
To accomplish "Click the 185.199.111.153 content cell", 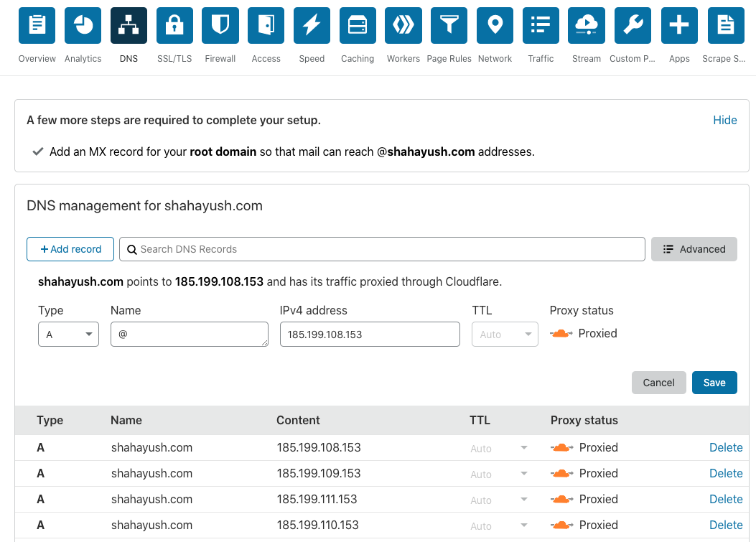I will 317,500.
